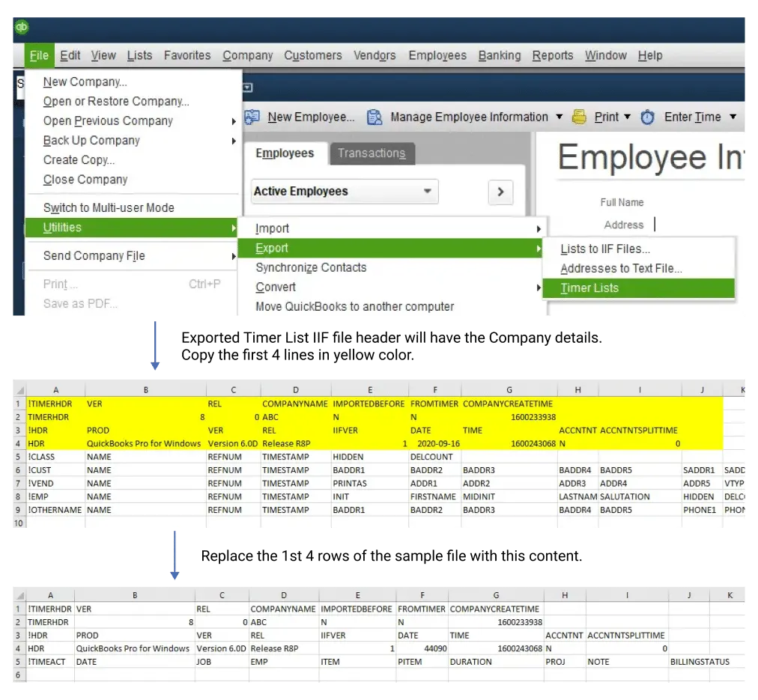Screen dimensions: 758x700
Task: Open the Favorites menu
Action: (x=187, y=55)
